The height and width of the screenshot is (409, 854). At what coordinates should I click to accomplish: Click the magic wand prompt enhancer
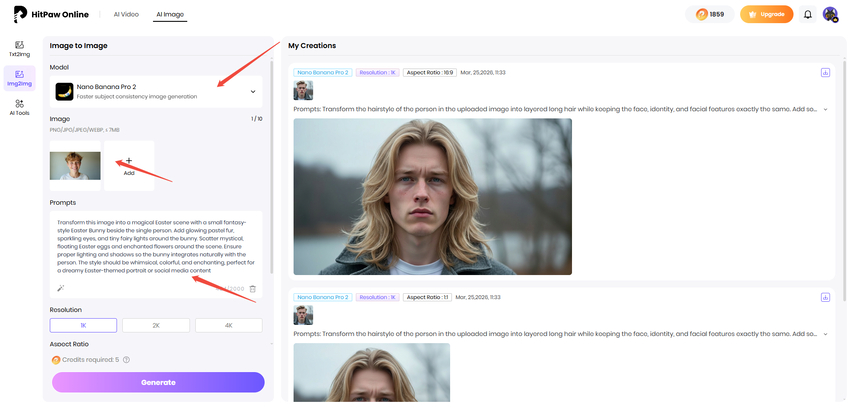point(60,288)
